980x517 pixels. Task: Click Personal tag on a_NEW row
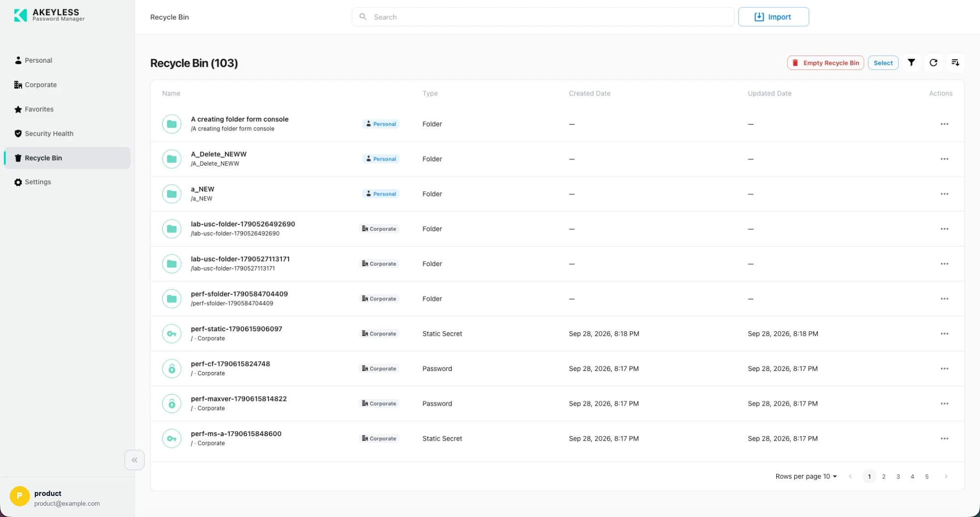coord(381,194)
